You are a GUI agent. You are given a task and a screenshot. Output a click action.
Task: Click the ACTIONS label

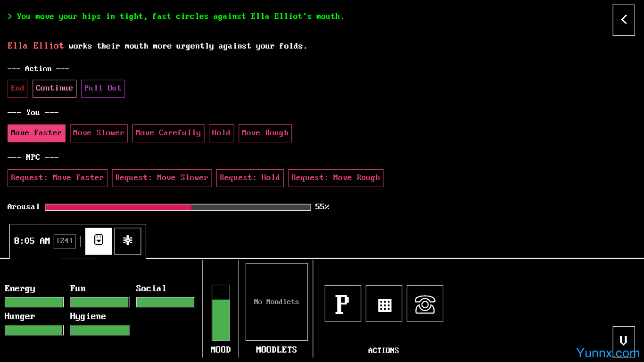click(x=383, y=351)
